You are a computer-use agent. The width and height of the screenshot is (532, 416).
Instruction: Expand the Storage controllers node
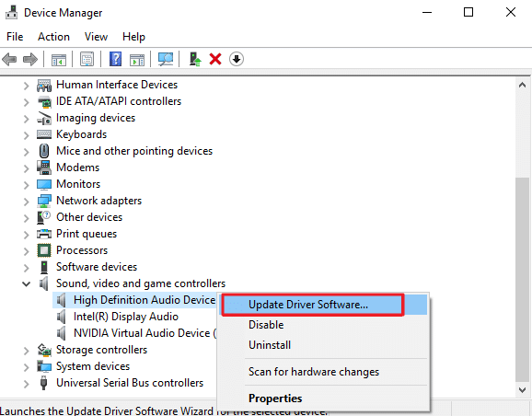[26, 351]
